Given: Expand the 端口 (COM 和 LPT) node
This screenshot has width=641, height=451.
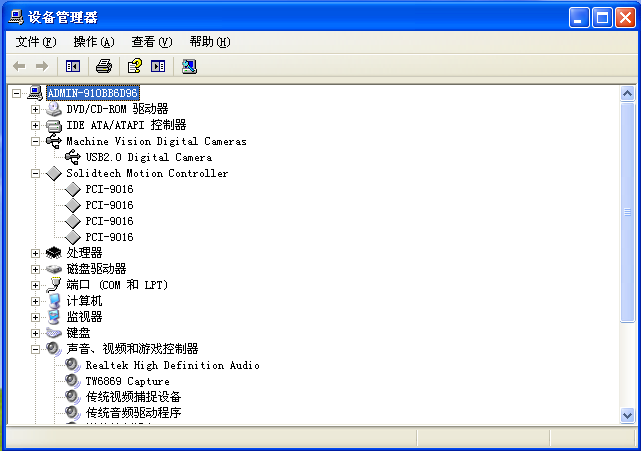Looking at the screenshot, I should [36, 285].
